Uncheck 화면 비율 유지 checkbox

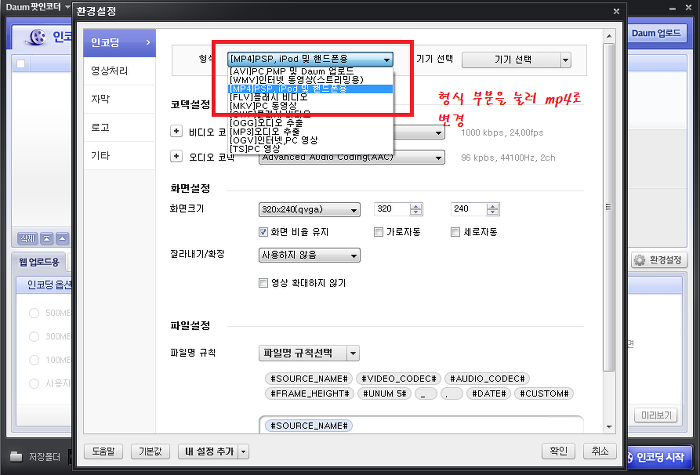coord(263,232)
